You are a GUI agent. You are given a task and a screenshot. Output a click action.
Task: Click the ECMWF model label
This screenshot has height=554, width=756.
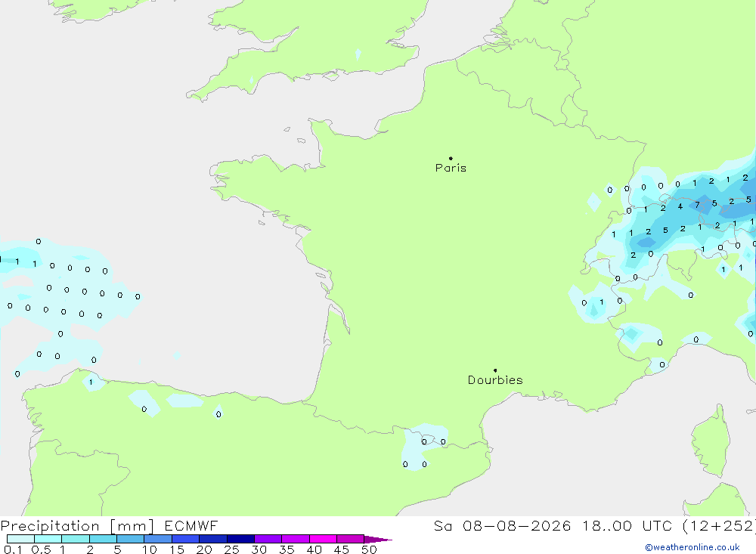191,525
